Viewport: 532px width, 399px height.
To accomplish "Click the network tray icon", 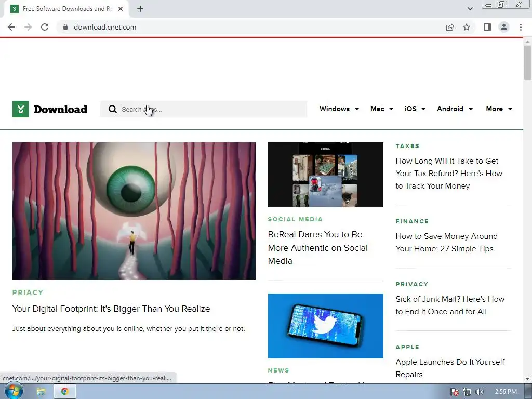I will tap(467, 392).
